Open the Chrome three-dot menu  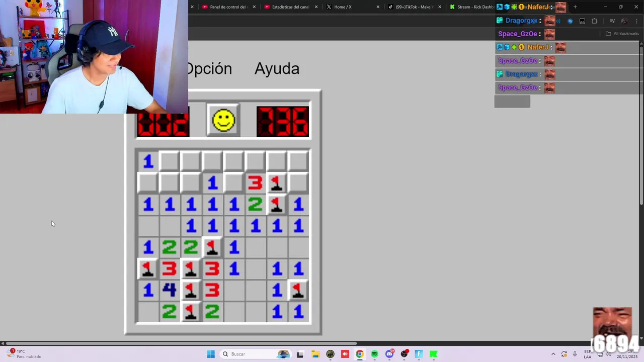click(636, 21)
